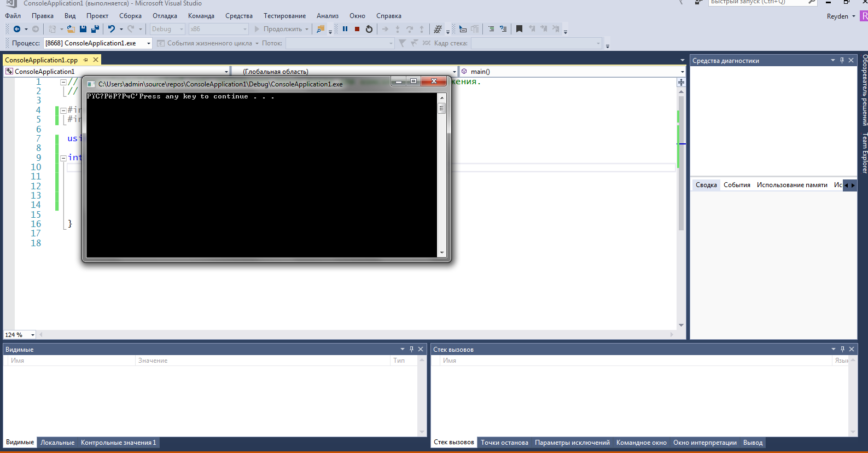Collapse the #include region on line 4
868x453 pixels.
63,110
